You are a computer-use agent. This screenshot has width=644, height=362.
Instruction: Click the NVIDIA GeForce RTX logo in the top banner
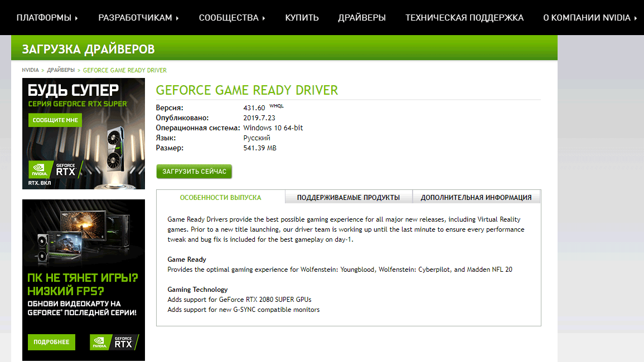(x=55, y=169)
